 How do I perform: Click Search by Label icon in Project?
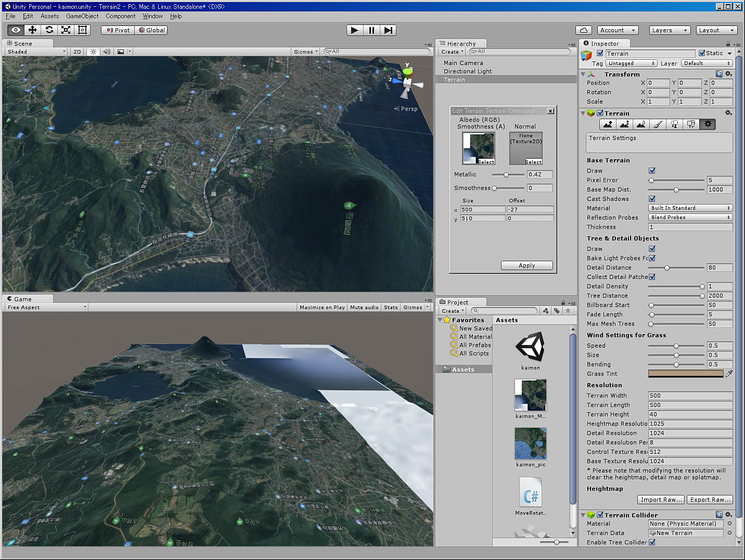pos(557,311)
